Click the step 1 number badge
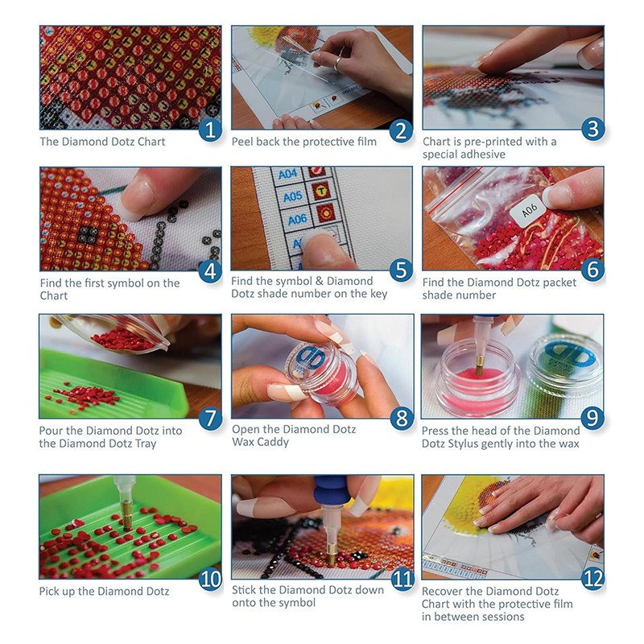The height and width of the screenshot is (644, 644). pyautogui.click(x=210, y=130)
